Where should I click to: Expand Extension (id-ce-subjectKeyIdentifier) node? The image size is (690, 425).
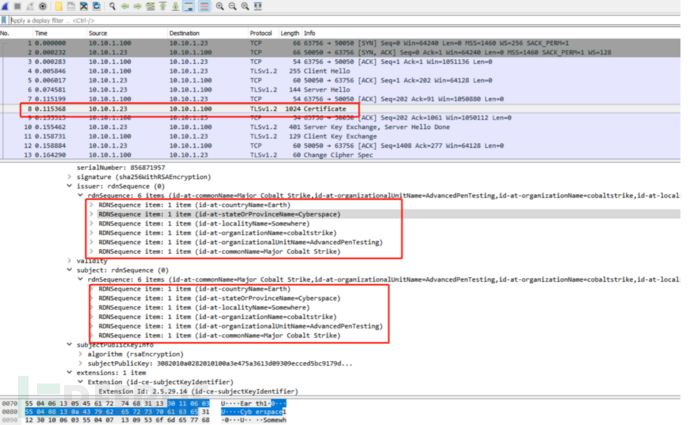click(84, 381)
